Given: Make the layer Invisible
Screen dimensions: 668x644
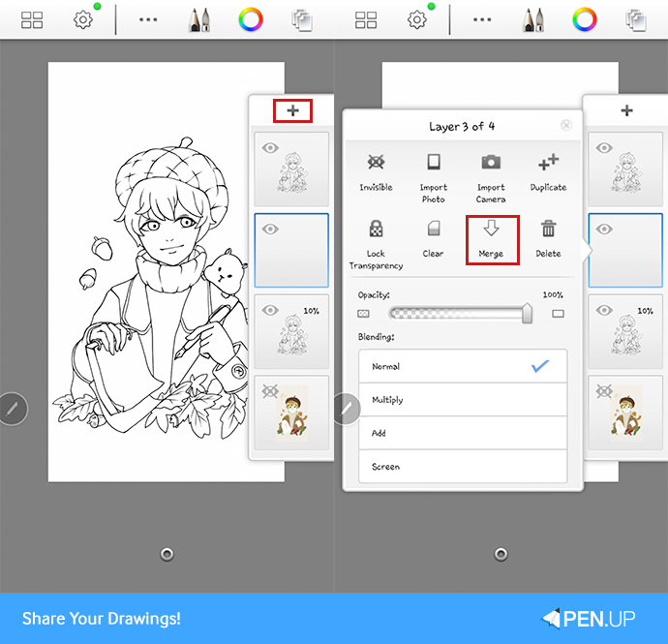Looking at the screenshot, I should [376, 172].
